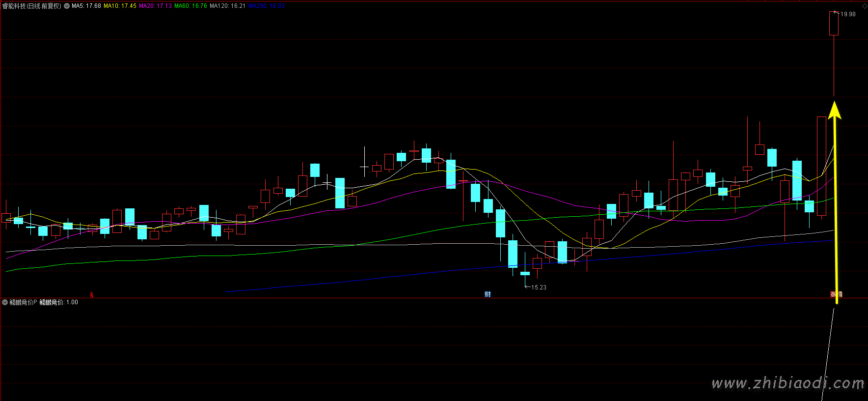868x401 pixels.
Task: Click the 15.23 low price label
Action: coord(539,287)
